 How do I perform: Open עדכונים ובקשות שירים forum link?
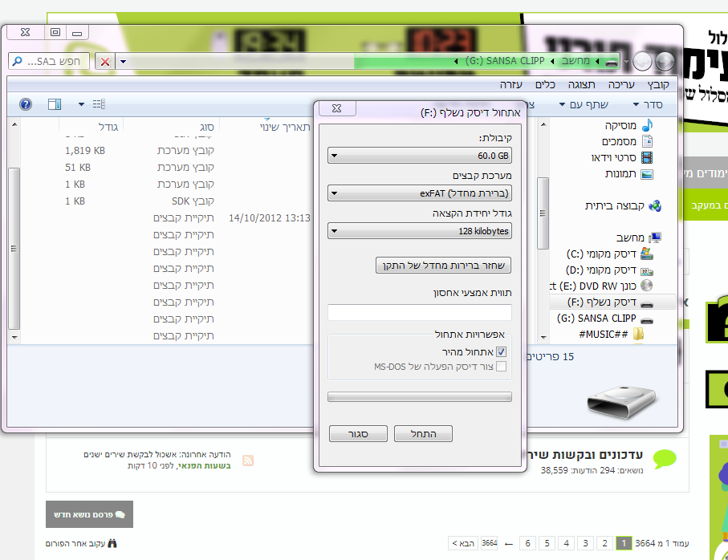[x=585, y=455]
